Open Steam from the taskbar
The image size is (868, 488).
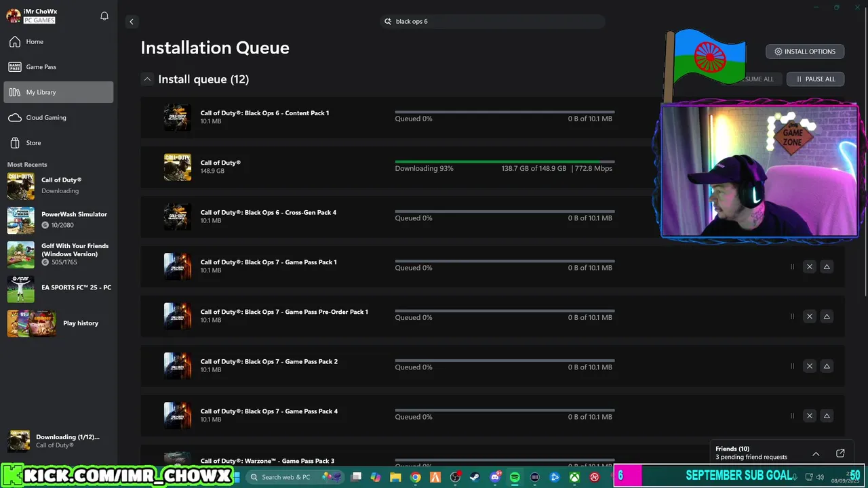pyautogui.click(x=475, y=477)
